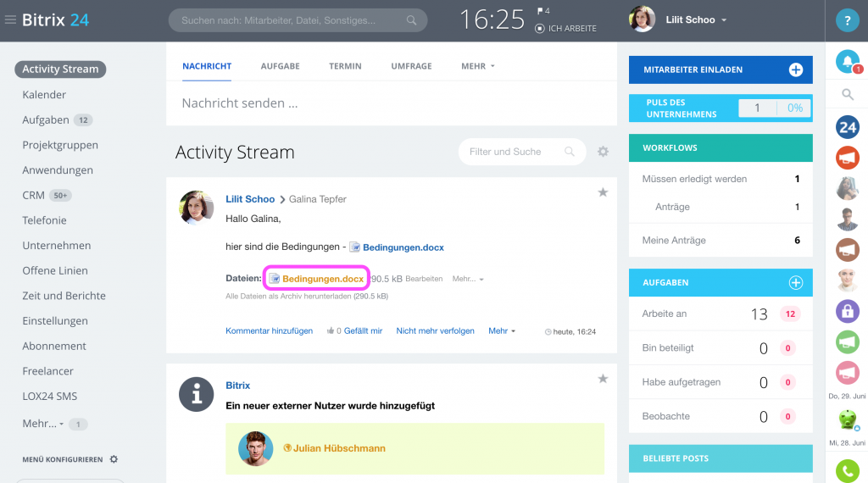Image resolution: width=868 pixels, height=483 pixels.
Task: Star the Lilit Schoo post
Action: point(603,192)
